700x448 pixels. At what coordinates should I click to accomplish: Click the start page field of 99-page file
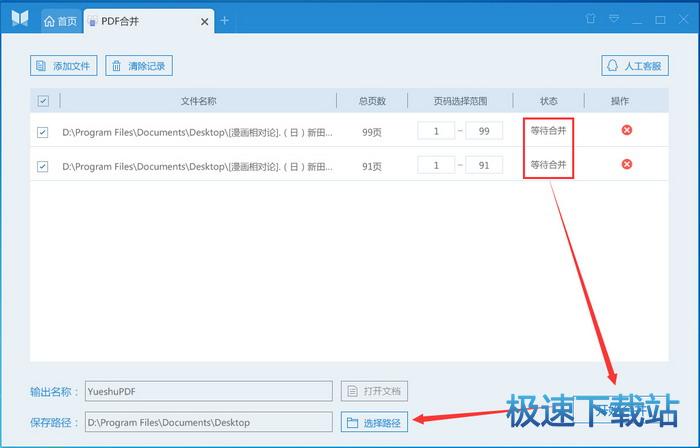[x=436, y=131]
